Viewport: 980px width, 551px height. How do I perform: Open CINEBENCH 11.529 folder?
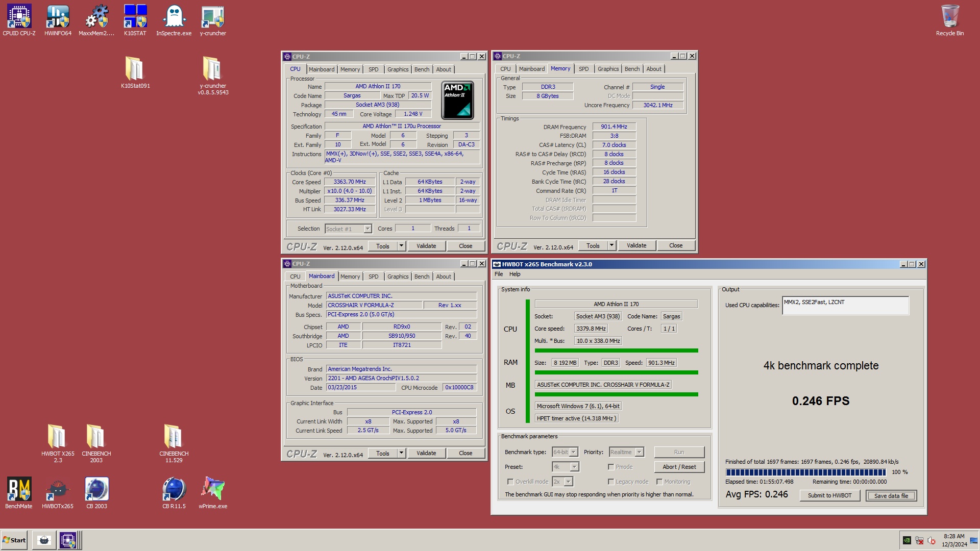[174, 443]
